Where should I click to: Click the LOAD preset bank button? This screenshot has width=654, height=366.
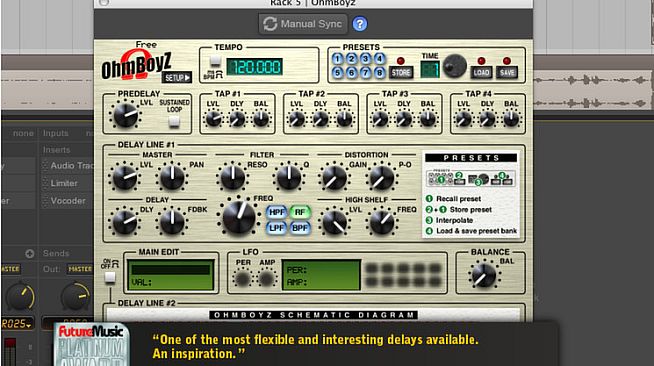pyautogui.click(x=481, y=73)
